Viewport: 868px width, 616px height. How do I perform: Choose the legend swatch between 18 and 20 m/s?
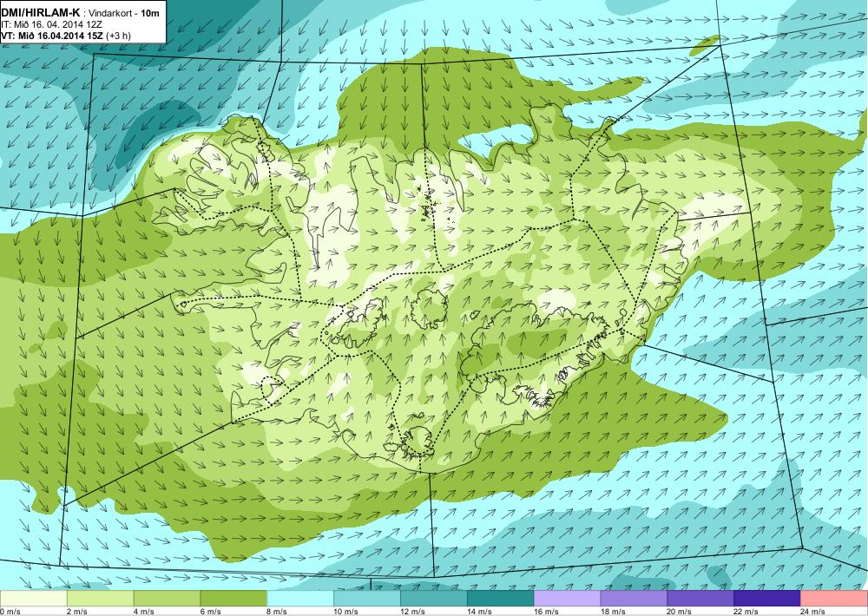click(x=634, y=599)
